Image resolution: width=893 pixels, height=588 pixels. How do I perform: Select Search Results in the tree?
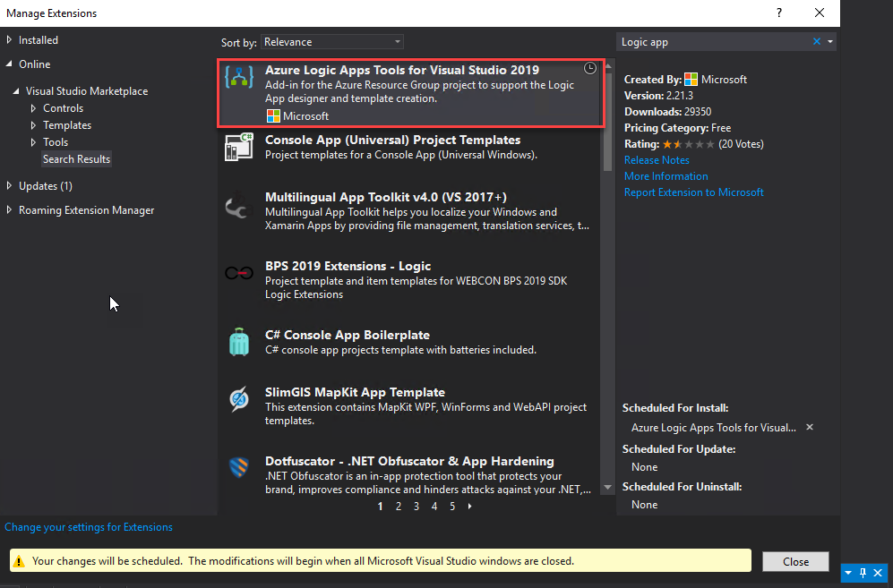(76, 159)
